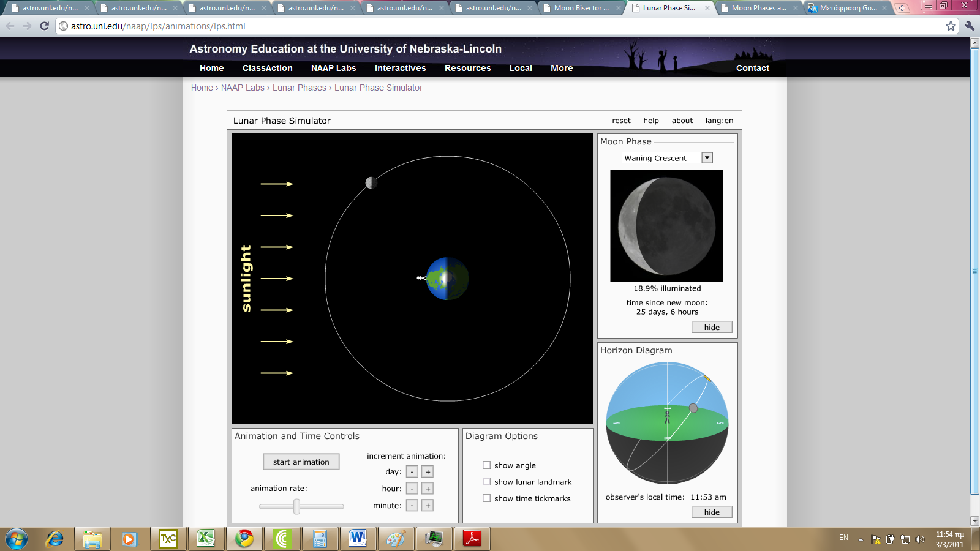
Task: Click the volume speaker tray icon
Action: [919, 539]
